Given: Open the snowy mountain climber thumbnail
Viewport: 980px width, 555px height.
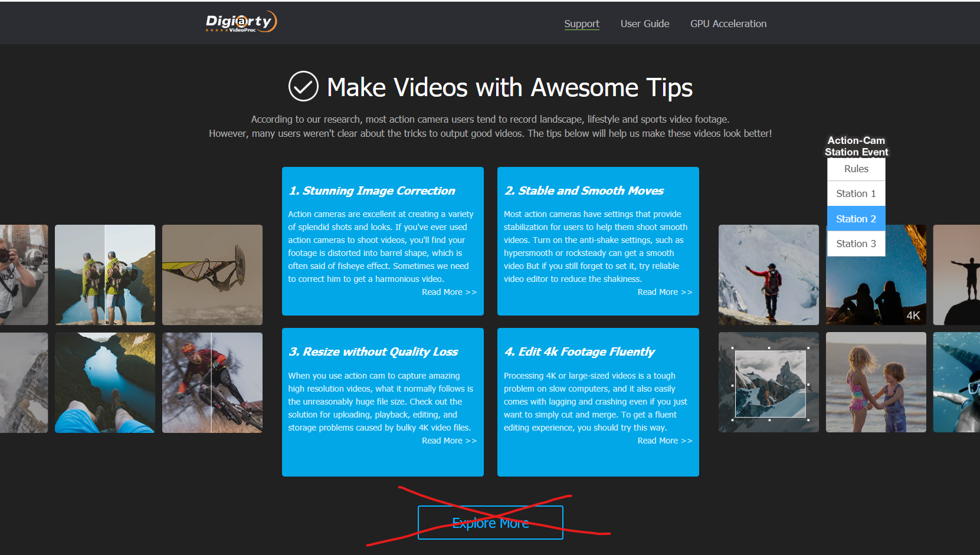Looking at the screenshot, I should [x=769, y=275].
